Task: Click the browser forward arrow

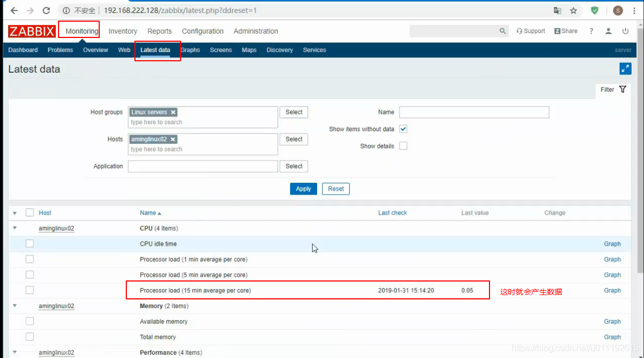Action: 30,11
